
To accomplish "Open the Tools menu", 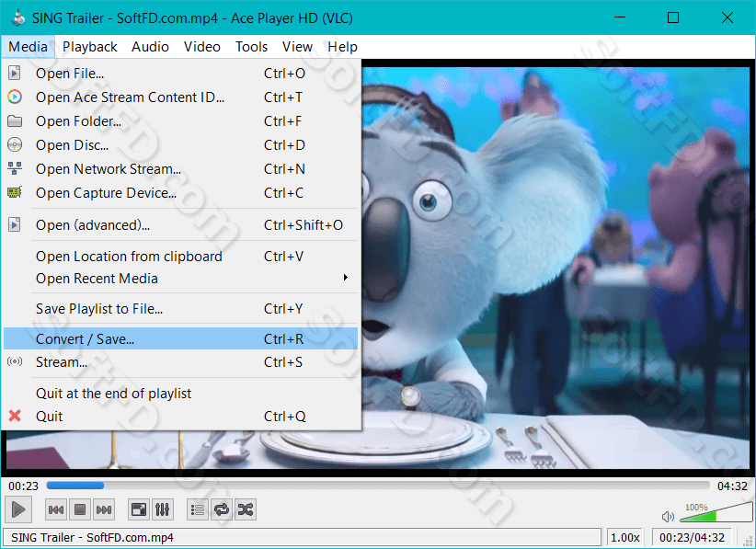I will 251,47.
